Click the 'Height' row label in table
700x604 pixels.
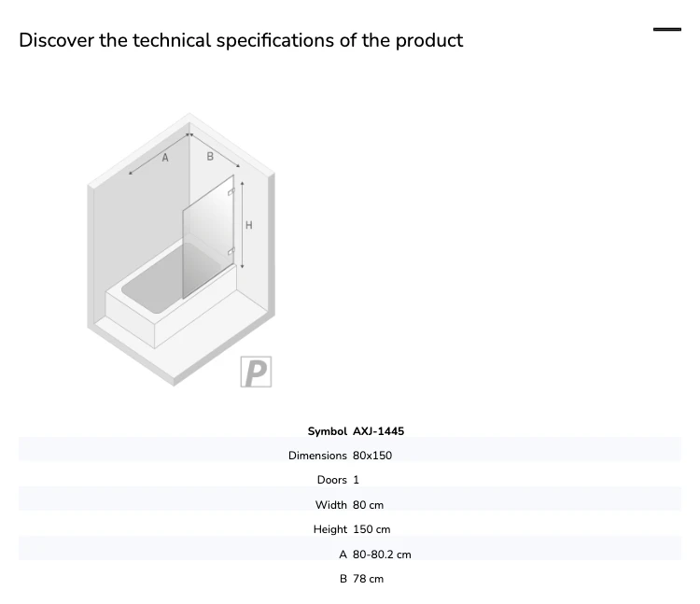[x=329, y=529]
